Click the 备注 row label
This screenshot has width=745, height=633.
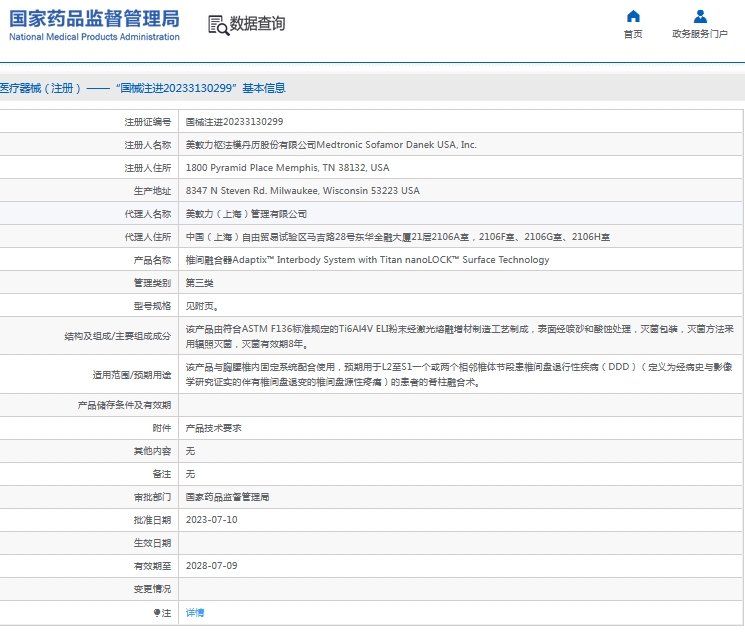point(162,474)
